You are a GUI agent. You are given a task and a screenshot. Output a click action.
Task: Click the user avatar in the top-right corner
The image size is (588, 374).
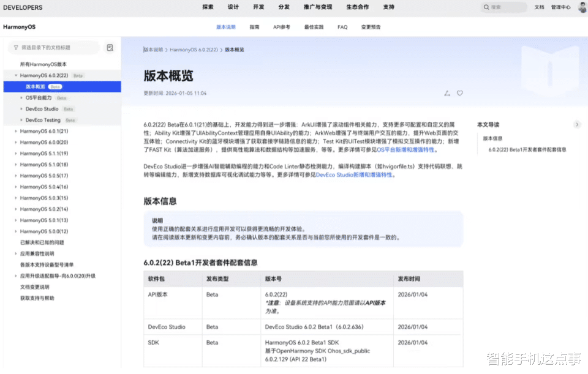point(581,7)
